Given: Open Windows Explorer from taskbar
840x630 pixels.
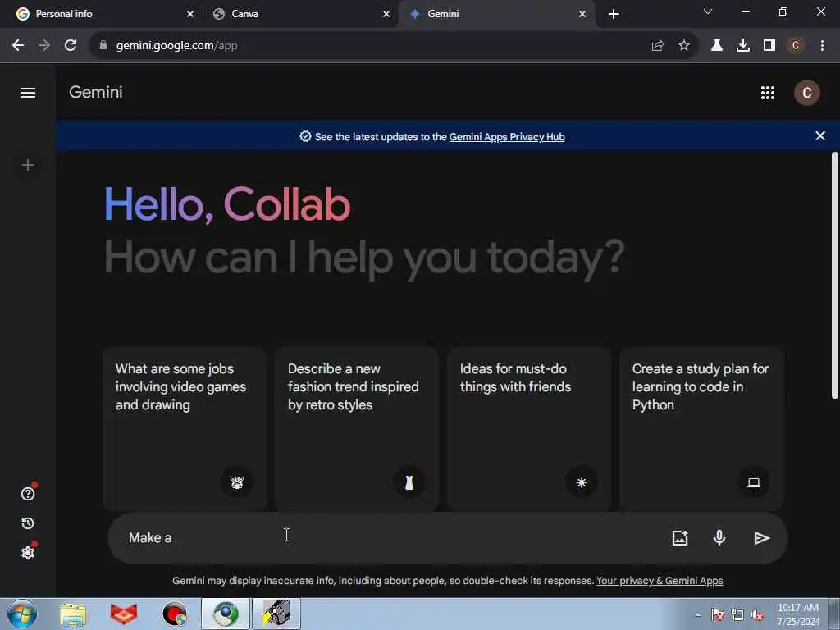Looking at the screenshot, I should pyautogui.click(x=73, y=614).
